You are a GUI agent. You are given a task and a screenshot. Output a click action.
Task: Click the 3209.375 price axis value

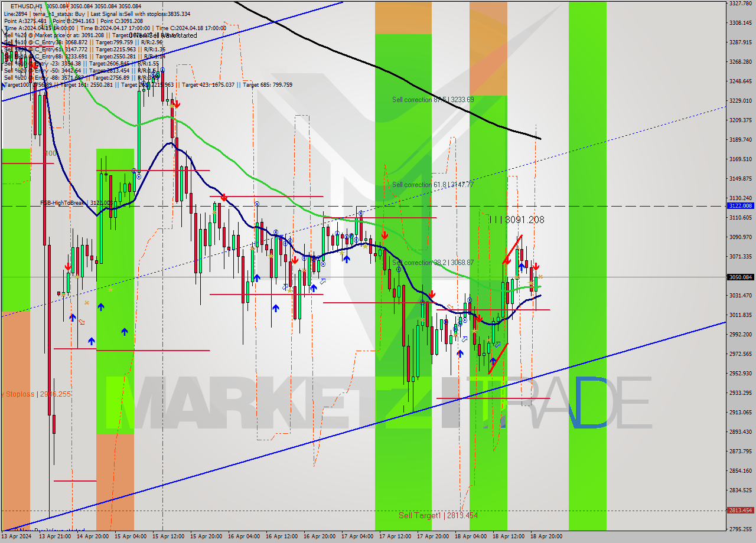coord(740,120)
